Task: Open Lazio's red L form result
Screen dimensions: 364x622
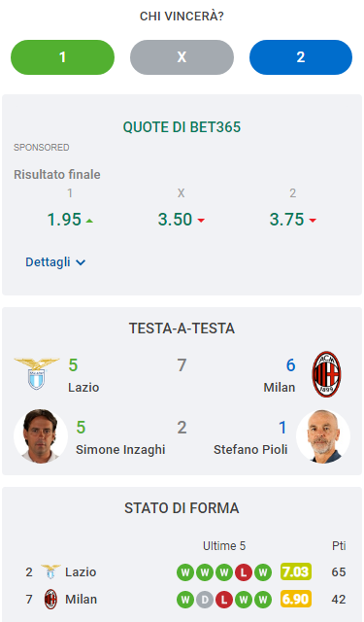Action: (x=244, y=572)
